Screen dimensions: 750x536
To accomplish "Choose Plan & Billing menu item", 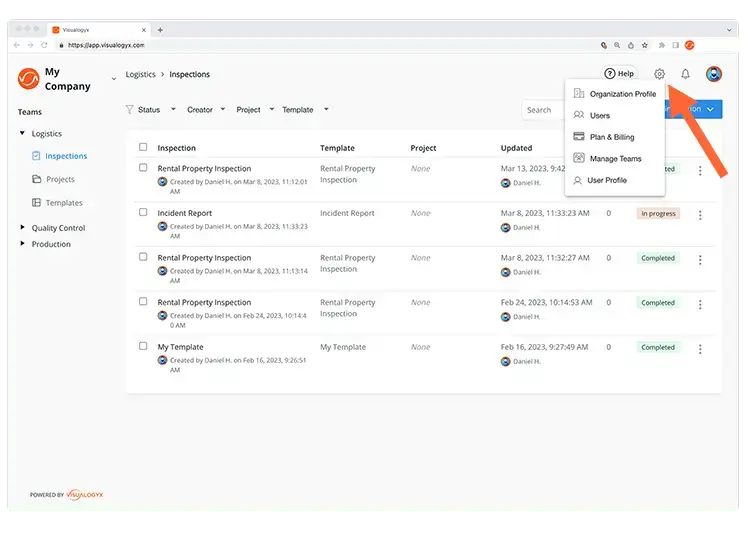I will pos(611,137).
